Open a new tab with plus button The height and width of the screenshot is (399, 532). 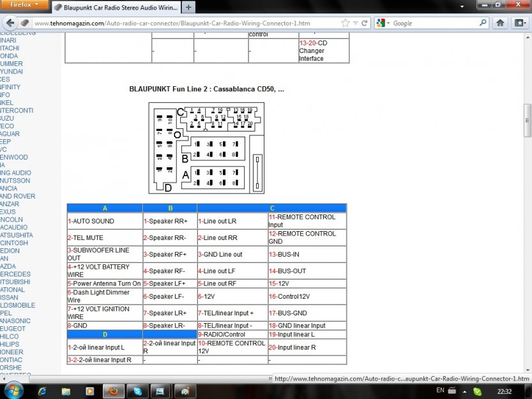[x=188, y=7]
